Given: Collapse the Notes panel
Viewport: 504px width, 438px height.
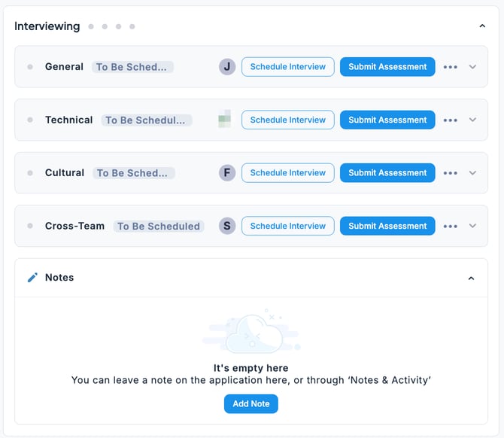Looking at the screenshot, I should pyautogui.click(x=472, y=278).
